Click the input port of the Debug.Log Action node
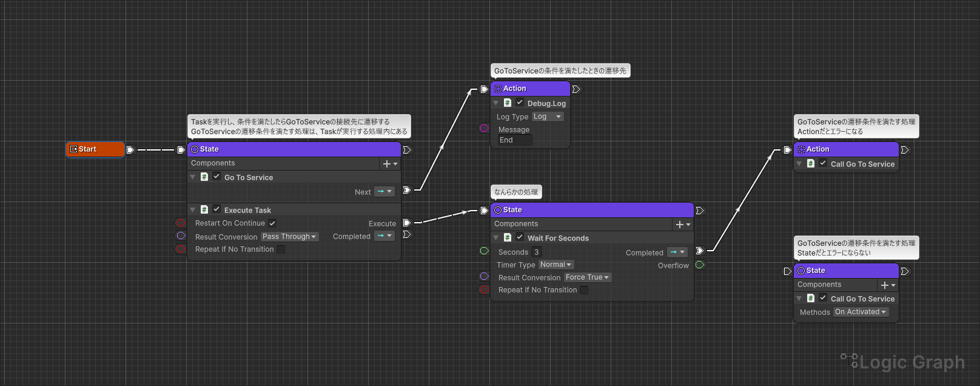The image size is (980, 386). coord(484,89)
